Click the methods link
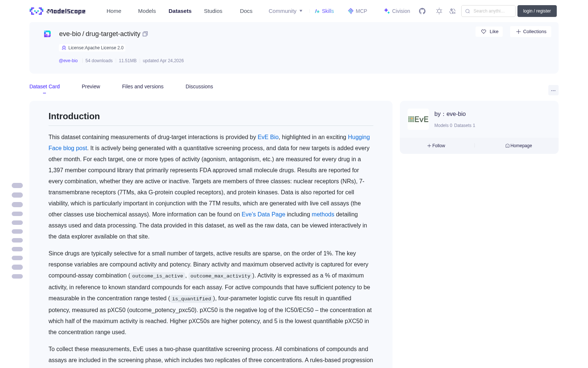Image resolution: width=588 pixels, height=368 pixels. pyautogui.click(x=323, y=214)
